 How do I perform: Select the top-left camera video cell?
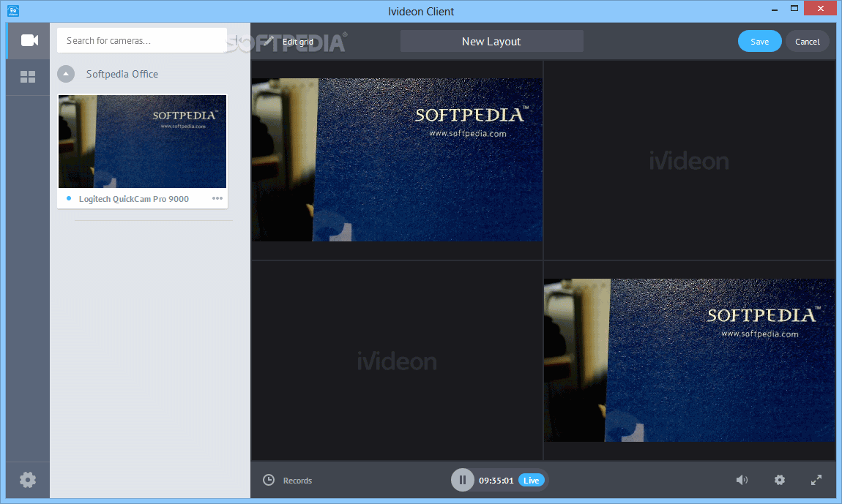[x=397, y=160]
